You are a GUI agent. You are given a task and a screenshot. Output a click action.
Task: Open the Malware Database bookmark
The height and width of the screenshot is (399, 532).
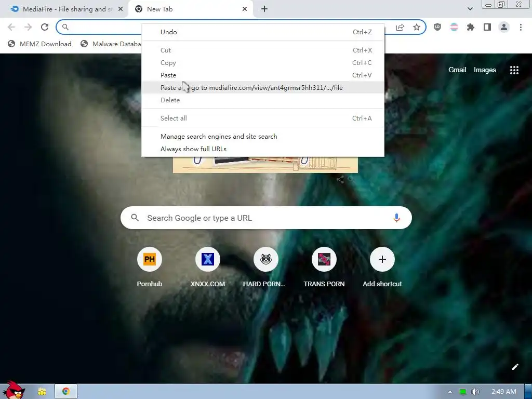pos(111,44)
